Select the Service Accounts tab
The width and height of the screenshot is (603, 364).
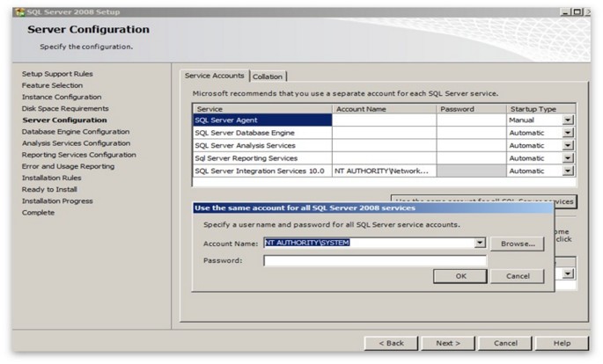(x=215, y=76)
